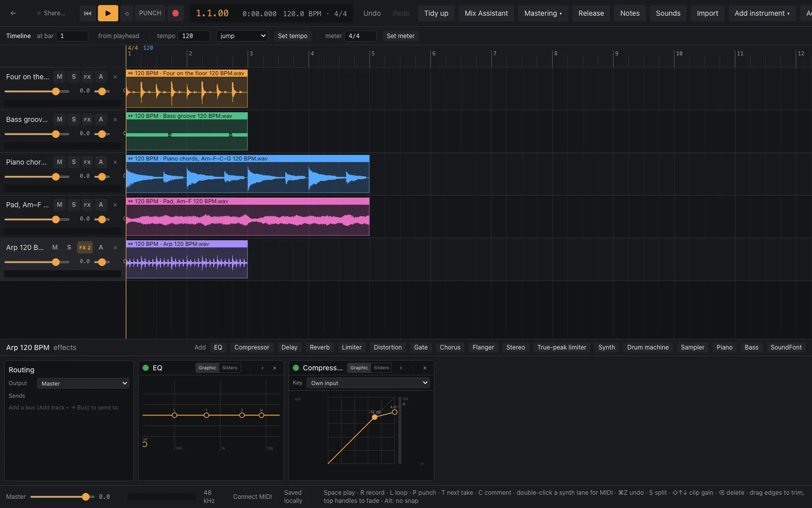Solo the Arp 120 BPM track
812x508 pixels.
(69, 247)
